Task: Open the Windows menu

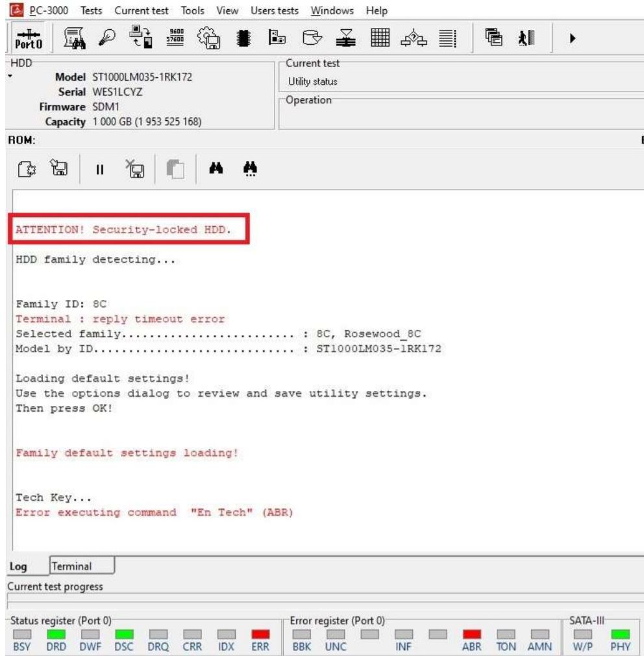Action: pos(332,10)
